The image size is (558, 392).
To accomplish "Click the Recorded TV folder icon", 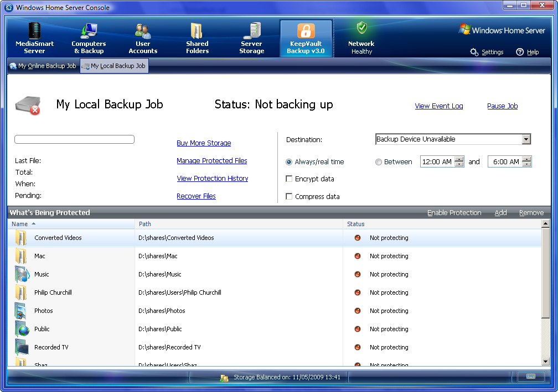I will pos(22,347).
